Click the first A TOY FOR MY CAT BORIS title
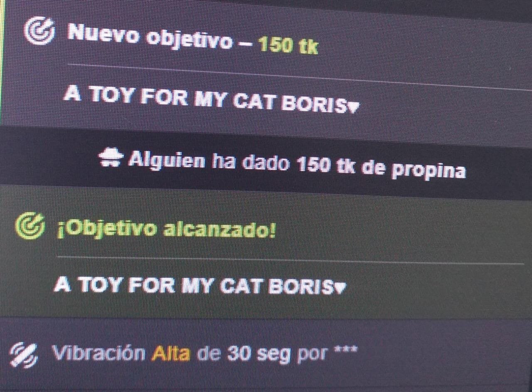The height and width of the screenshot is (392, 532). click(205, 100)
